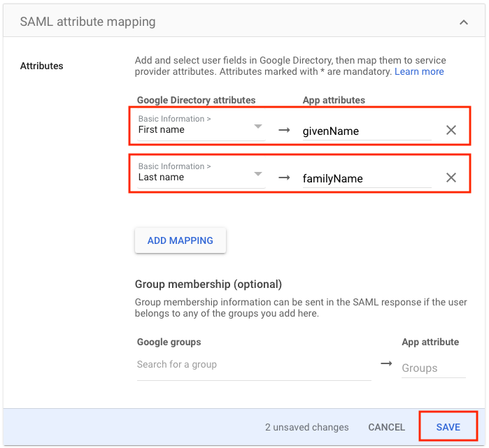Image resolution: width=489 pixels, height=448 pixels.
Task: Focus the Search for a group field
Action: 254,367
